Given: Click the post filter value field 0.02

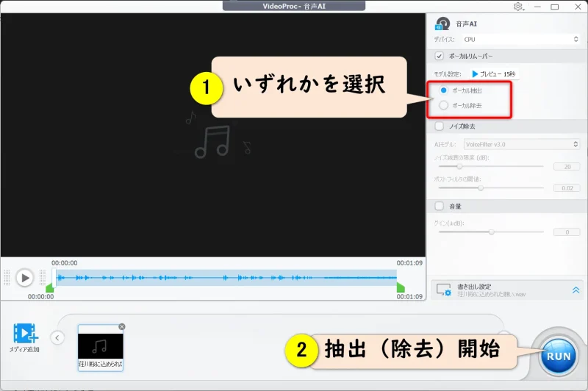Looking at the screenshot, I should [567, 188].
